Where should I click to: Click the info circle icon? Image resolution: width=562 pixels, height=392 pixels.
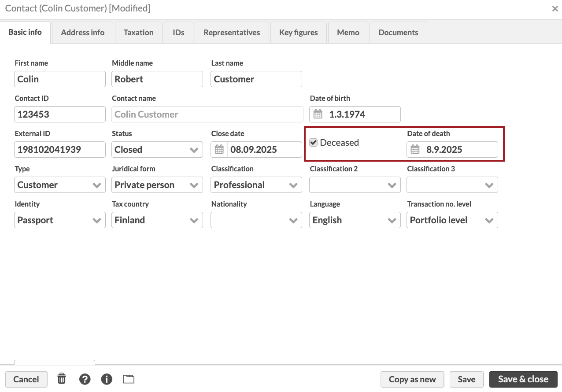107,379
